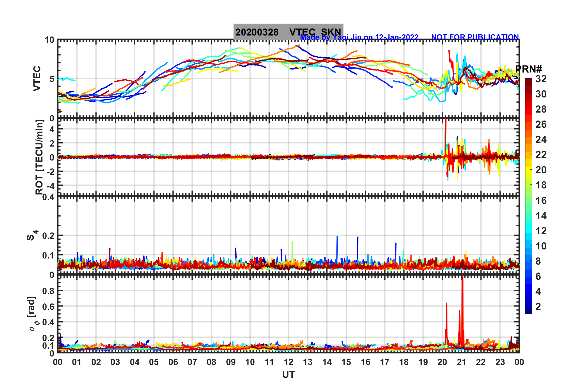The width and height of the screenshot is (577, 392).
Task: Click the PRN colorbar gradient strip
Action: (528, 196)
